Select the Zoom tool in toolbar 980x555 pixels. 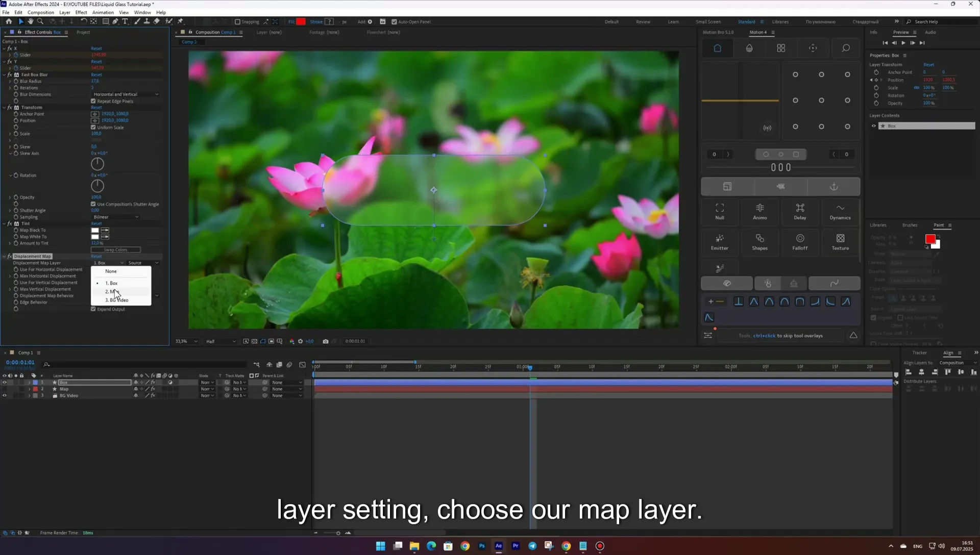click(40, 21)
